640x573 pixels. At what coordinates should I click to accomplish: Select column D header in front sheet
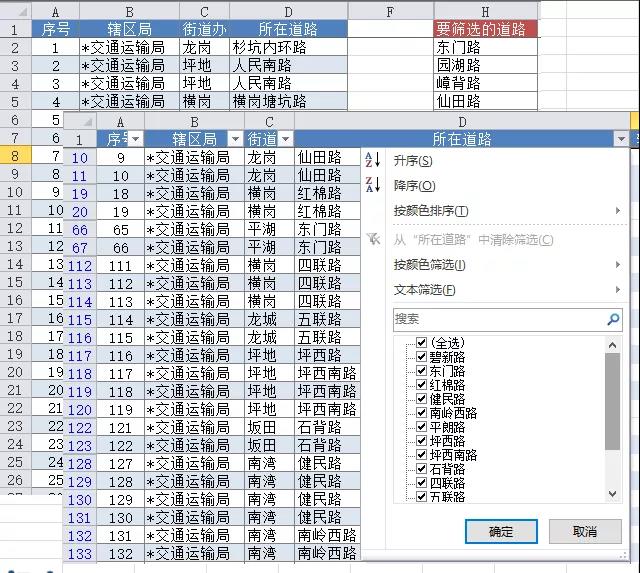coord(462,122)
